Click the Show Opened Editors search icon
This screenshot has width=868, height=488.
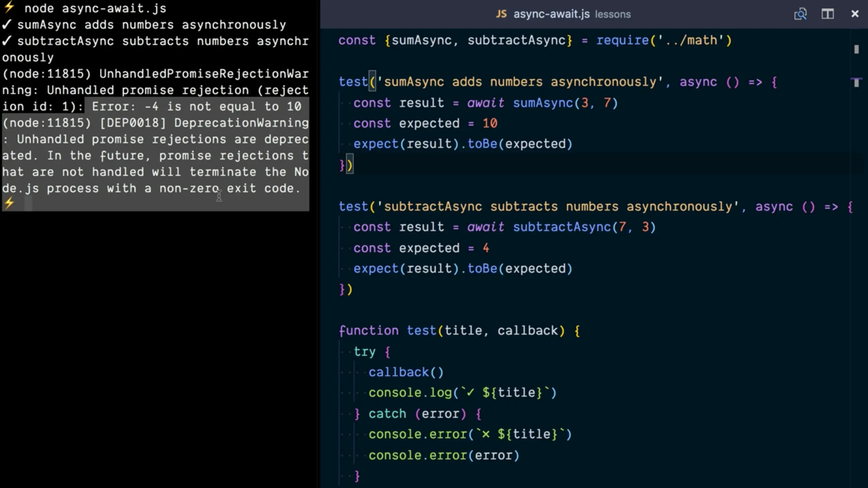tap(800, 14)
